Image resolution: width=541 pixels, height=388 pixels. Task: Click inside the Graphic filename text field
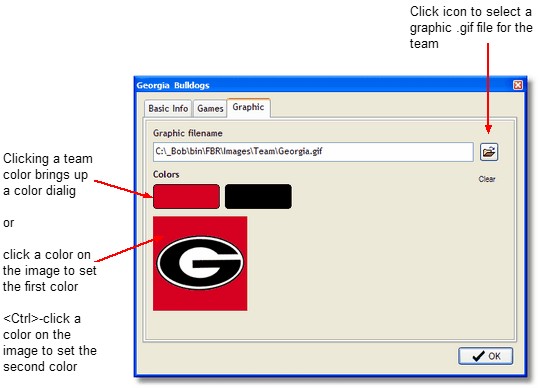pyautogui.click(x=313, y=152)
